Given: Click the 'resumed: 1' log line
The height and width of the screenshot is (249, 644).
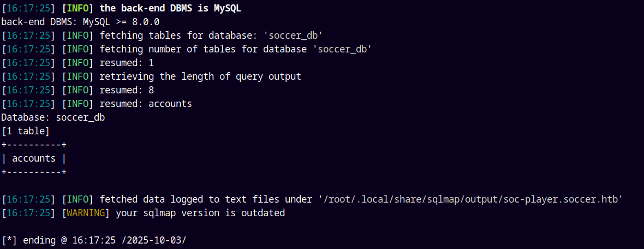Looking at the screenshot, I should (127, 63).
